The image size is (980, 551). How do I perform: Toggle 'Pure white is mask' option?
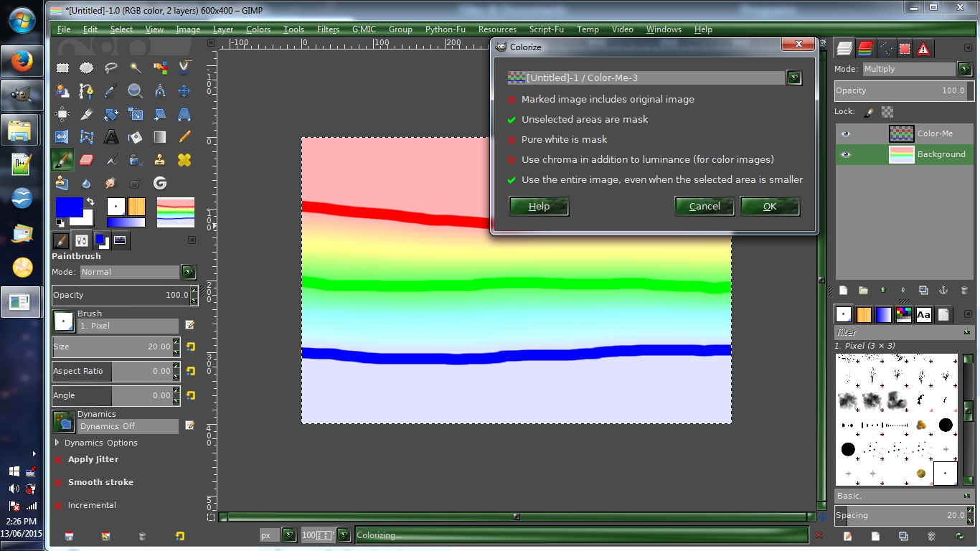(512, 140)
